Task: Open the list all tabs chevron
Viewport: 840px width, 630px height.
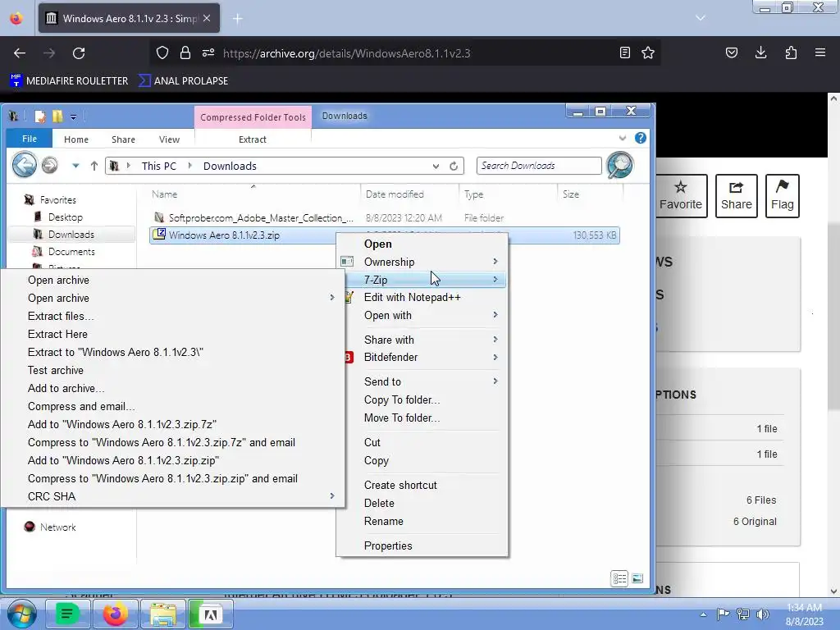Action: [701, 18]
